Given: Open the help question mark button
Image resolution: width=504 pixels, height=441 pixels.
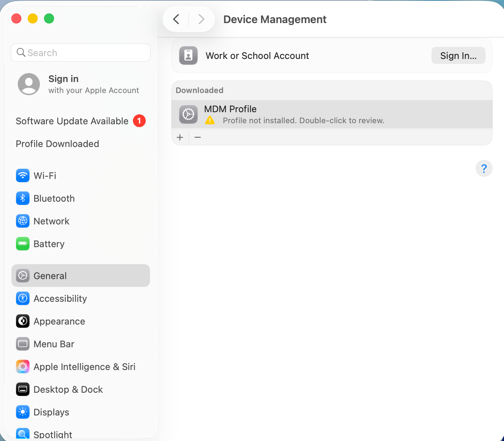Looking at the screenshot, I should point(484,168).
